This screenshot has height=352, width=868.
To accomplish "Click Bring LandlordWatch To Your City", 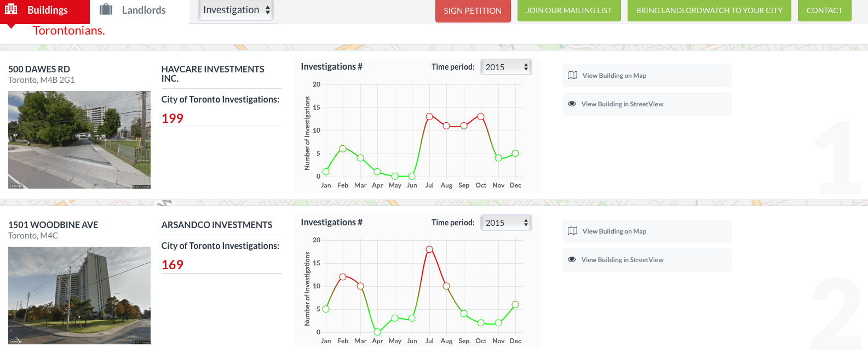I will pos(709,10).
